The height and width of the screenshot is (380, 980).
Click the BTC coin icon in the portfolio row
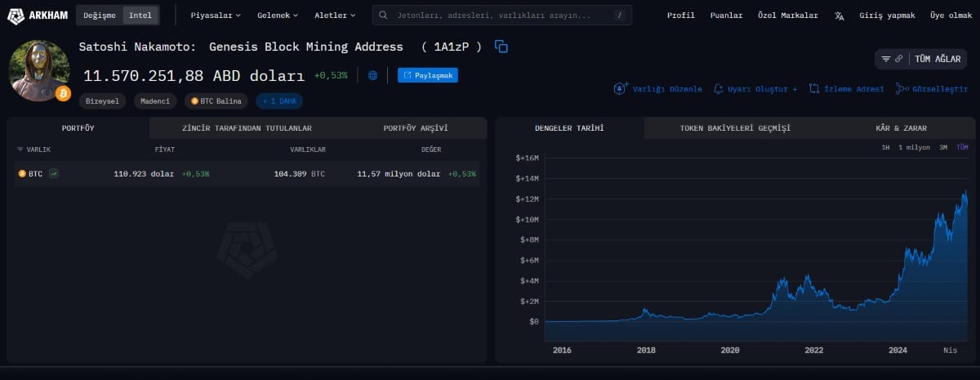point(22,174)
